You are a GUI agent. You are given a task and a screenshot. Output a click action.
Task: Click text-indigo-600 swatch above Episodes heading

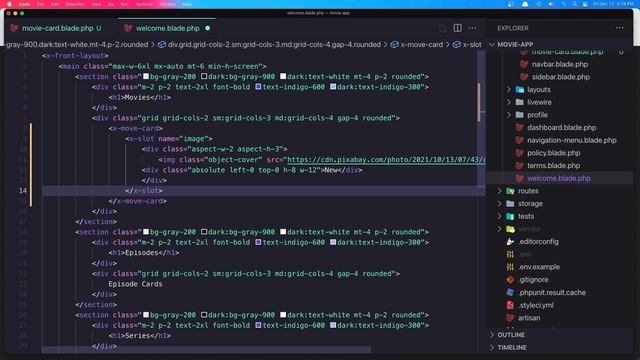(x=258, y=242)
